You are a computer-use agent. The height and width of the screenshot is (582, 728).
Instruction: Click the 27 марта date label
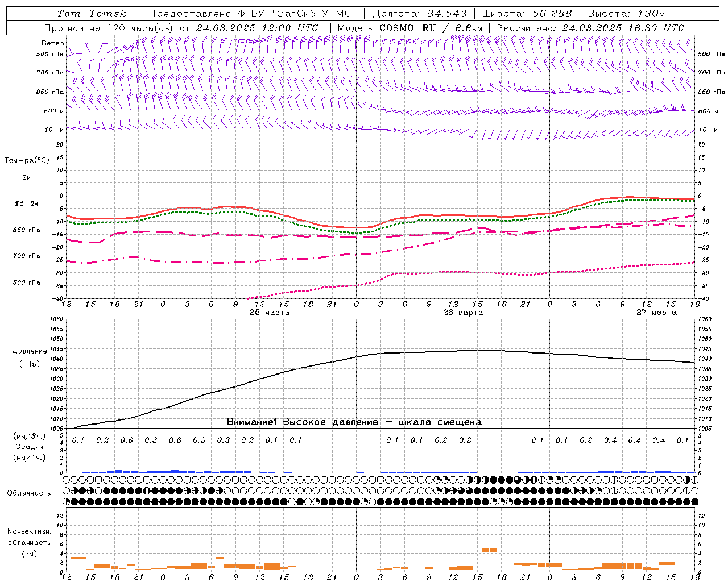coord(656,313)
